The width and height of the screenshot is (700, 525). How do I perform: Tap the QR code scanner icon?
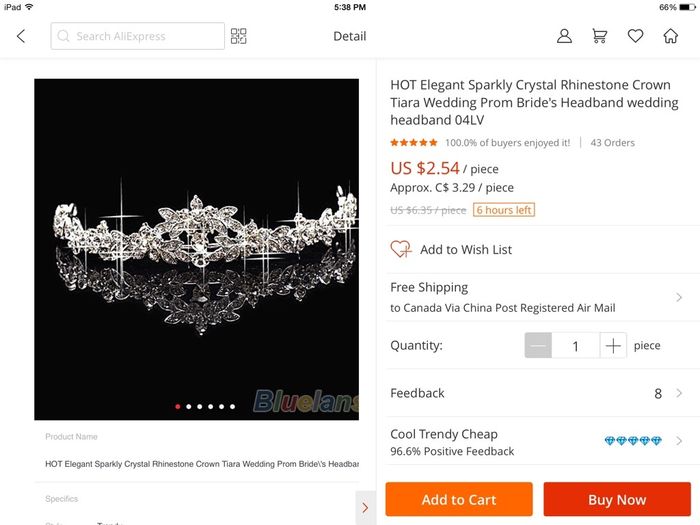[x=238, y=36]
